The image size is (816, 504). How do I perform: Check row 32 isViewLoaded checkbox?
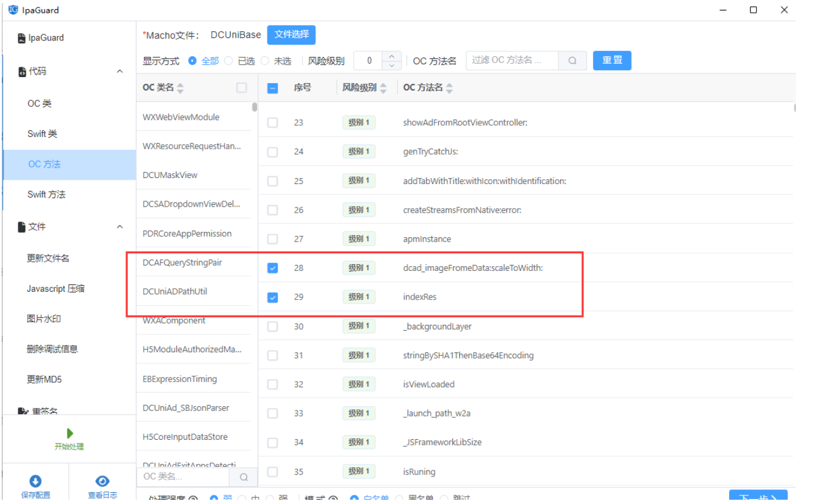tap(272, 385)
